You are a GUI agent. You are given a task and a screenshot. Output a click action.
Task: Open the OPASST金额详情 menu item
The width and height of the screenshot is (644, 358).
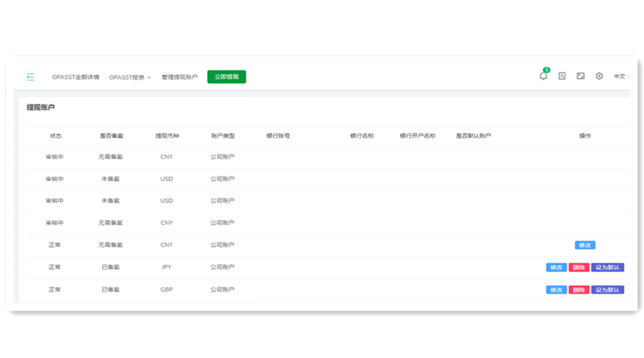click(76, 77)
